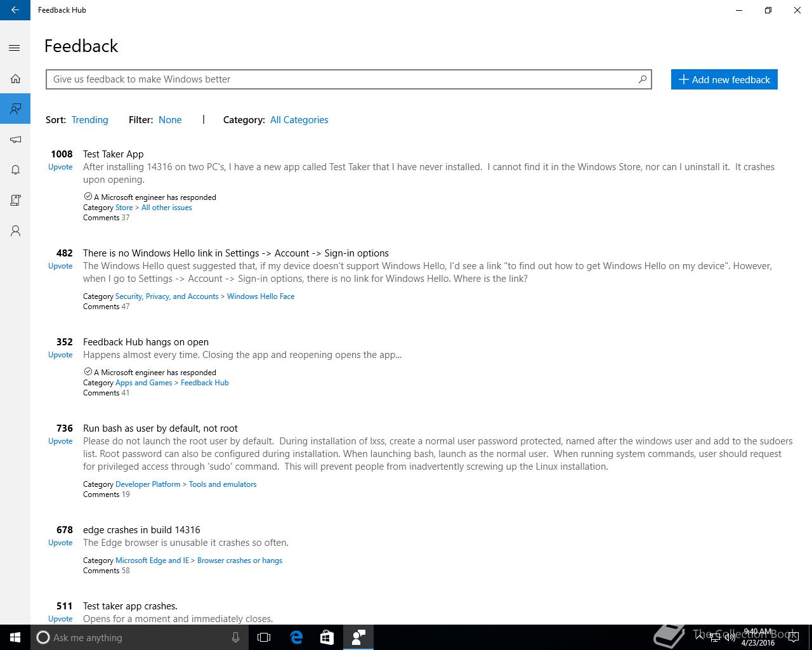
Task: Upvote Feedback Hub hangs on open
Action: [60, 355]
